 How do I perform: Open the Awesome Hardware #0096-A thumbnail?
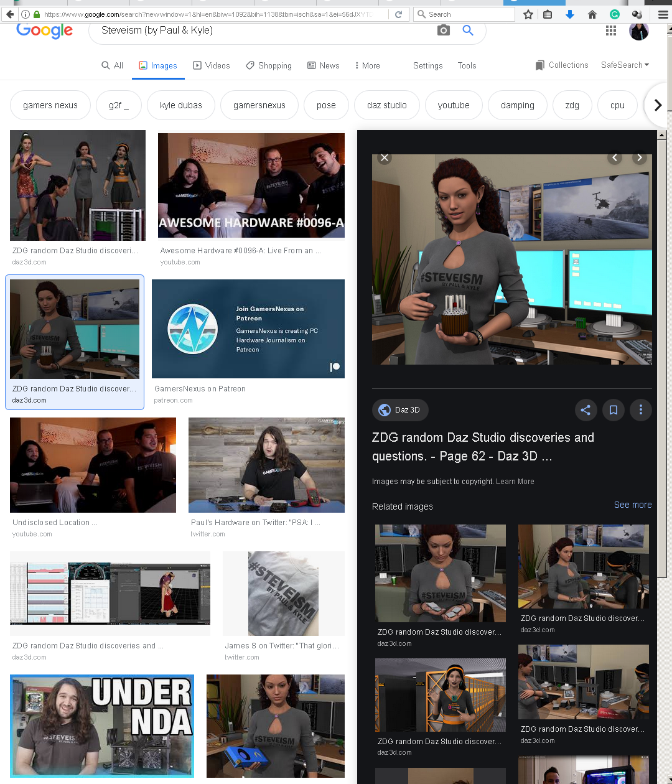pyautogui.click(x=251, y=185)
